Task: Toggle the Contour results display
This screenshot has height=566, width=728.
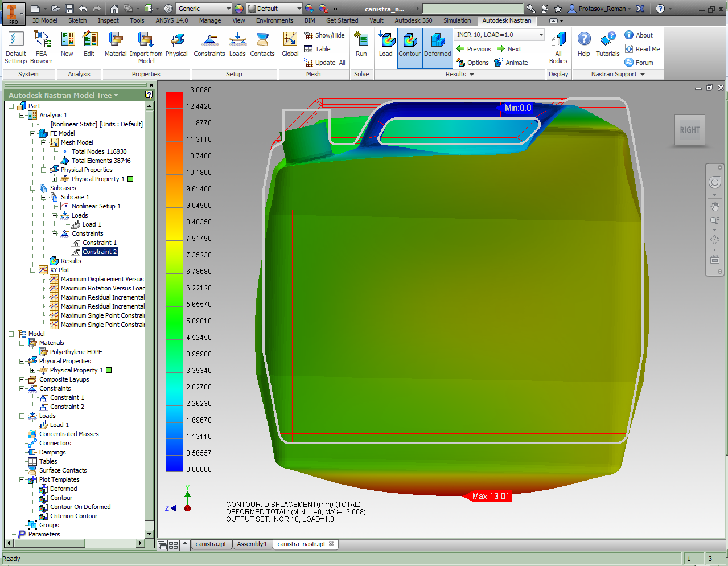Action: (409, 46)
